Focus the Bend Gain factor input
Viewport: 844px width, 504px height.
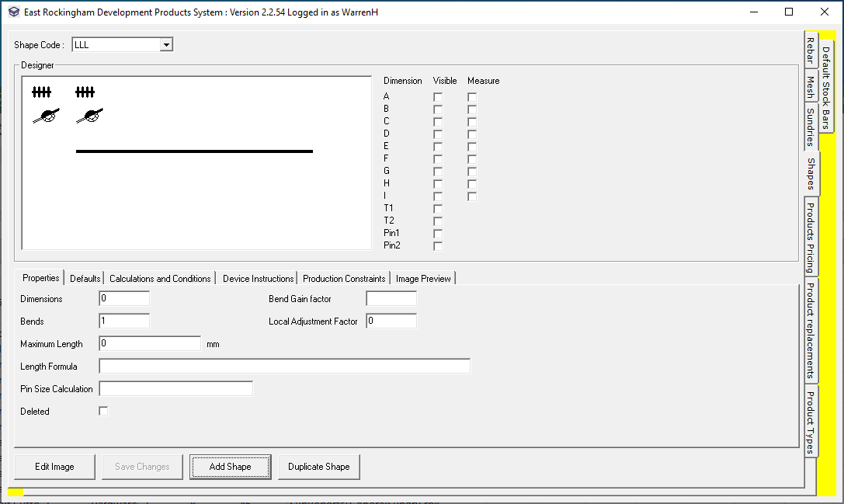[x=391, y=299]
